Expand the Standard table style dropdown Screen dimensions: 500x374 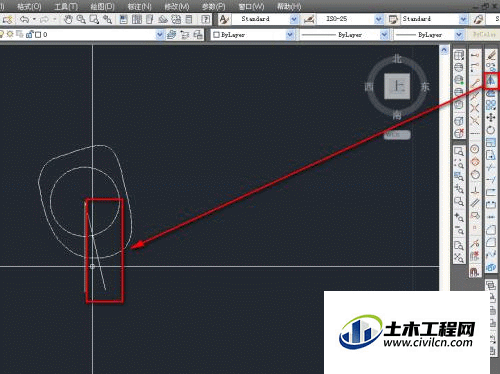pyautogui.click(x=463, y=19)
